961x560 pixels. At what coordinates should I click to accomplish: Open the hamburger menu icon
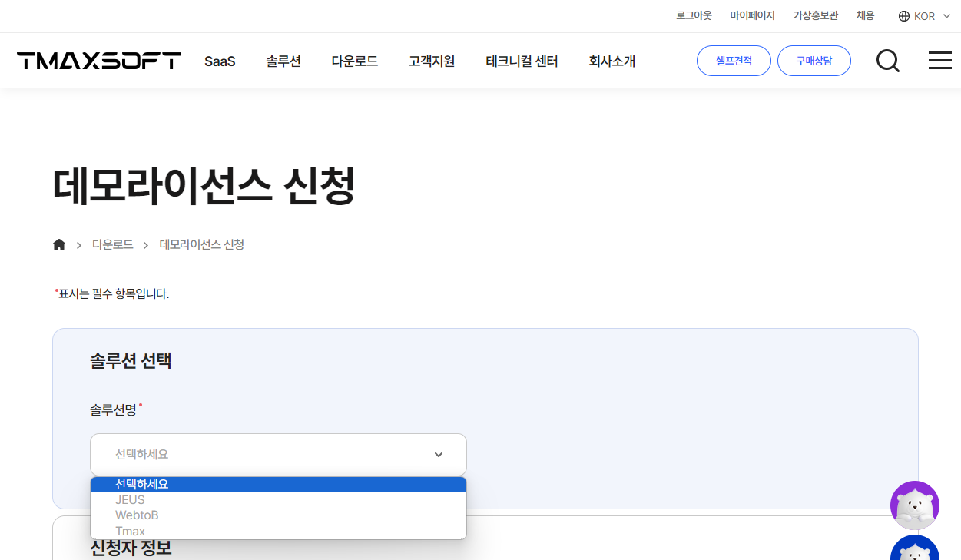(x=940, y=61)
